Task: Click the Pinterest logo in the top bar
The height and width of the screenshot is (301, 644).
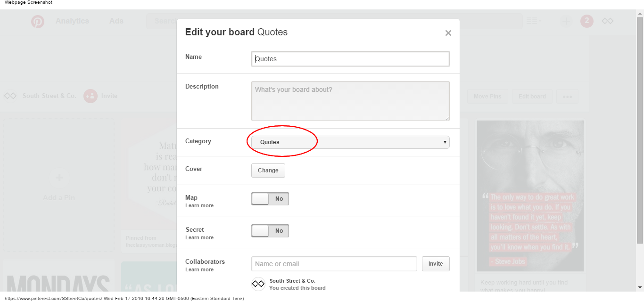Action: coord(37,21)
